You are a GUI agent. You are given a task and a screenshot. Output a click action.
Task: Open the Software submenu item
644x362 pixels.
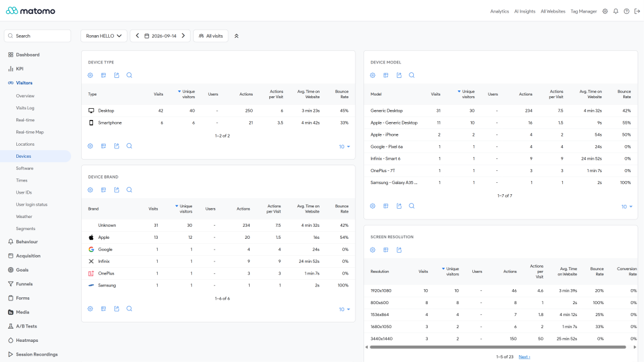tap(25, 168)
